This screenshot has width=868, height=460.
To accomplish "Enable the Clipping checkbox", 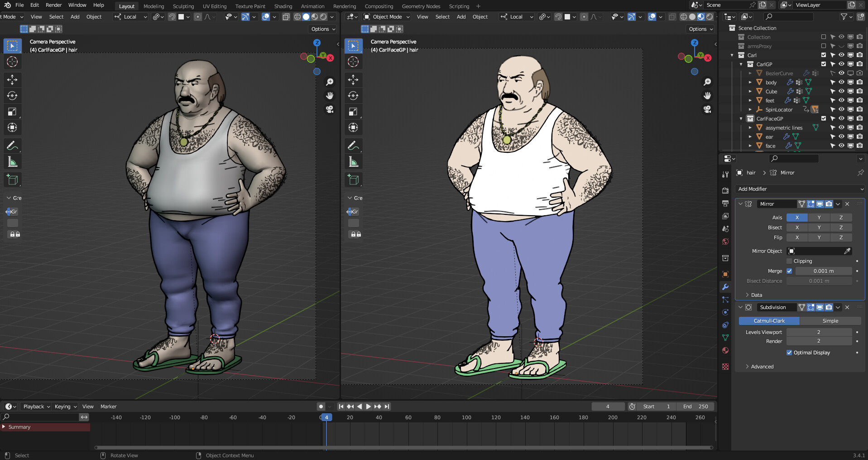I will (x=789, y=261).
